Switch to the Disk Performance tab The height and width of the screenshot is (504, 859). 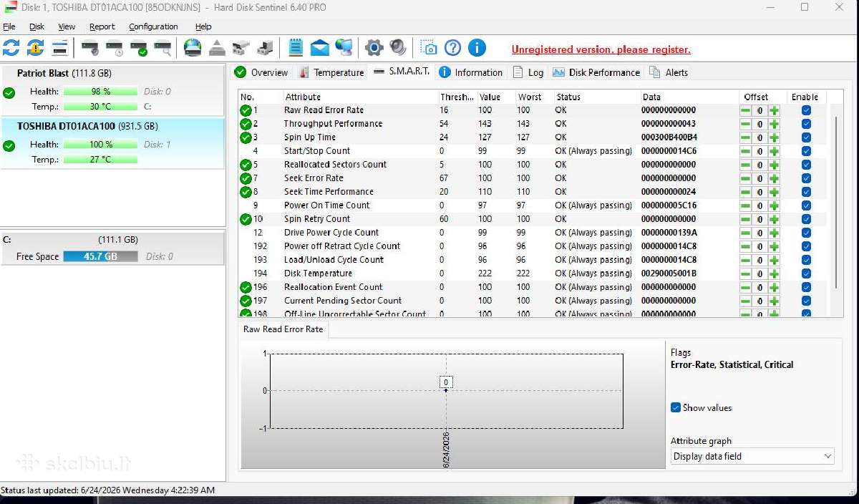(596, 72)
